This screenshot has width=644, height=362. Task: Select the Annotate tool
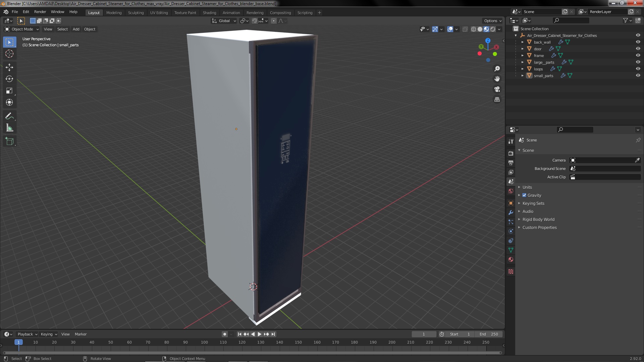coord(9,116)
